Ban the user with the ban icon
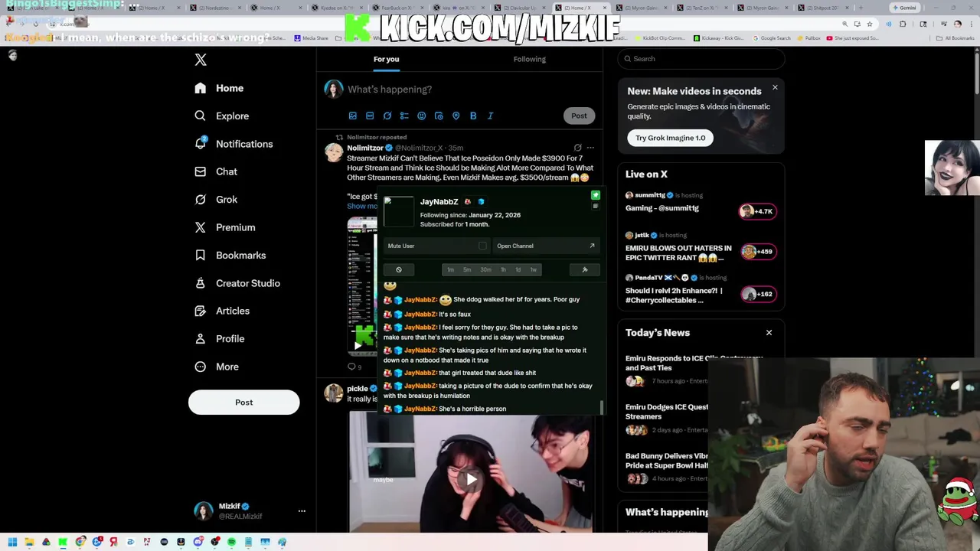980x551 pixels. click(399, 269)
